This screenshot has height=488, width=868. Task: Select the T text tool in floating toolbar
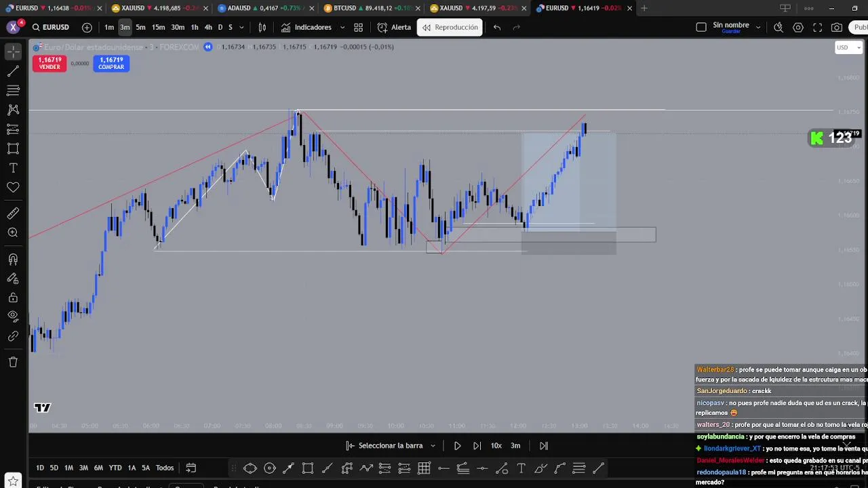521,468
